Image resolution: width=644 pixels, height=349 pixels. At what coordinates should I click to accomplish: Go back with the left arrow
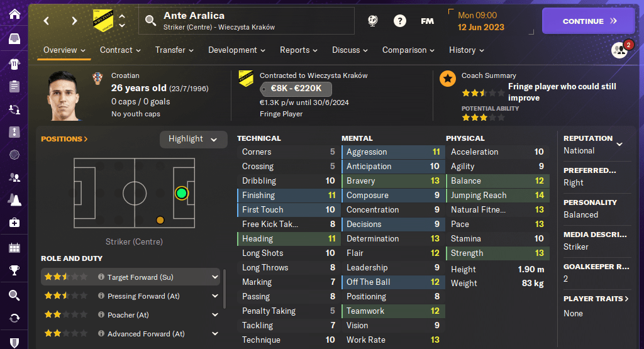click(x=47, y=21)
